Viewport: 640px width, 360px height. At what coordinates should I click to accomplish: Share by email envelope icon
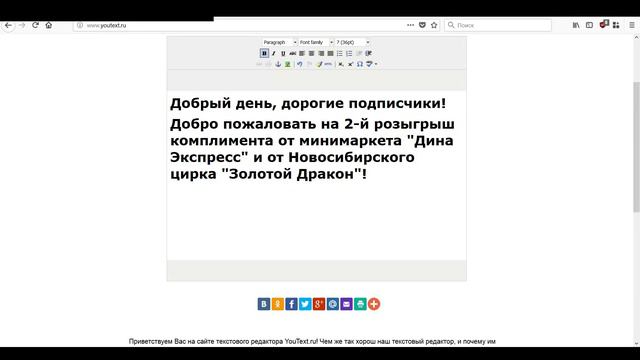click(x=347, y=304)
